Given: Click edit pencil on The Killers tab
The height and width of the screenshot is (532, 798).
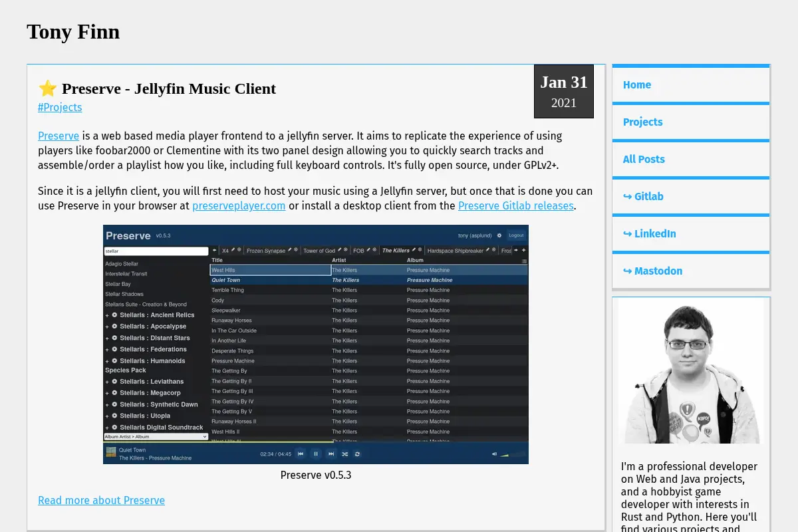Looking at the screenshot, I should [414, 250].
